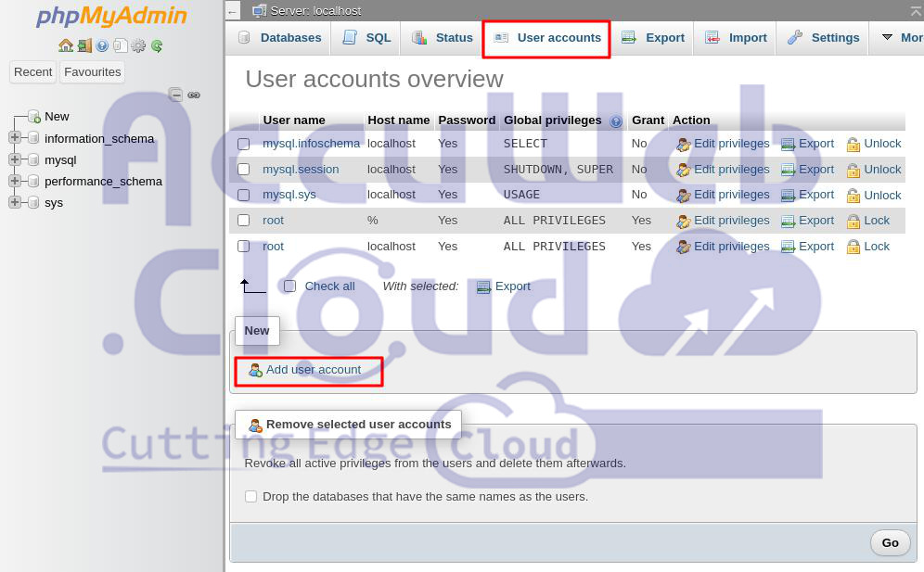
Task: Click the Favourites button in sidebar
Action: (x=93, y=72)
